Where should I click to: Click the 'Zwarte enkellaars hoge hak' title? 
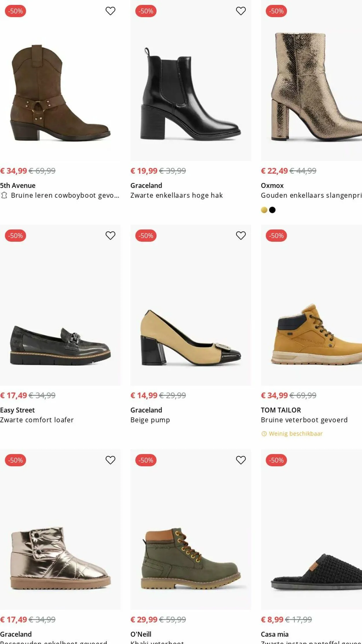176,195
